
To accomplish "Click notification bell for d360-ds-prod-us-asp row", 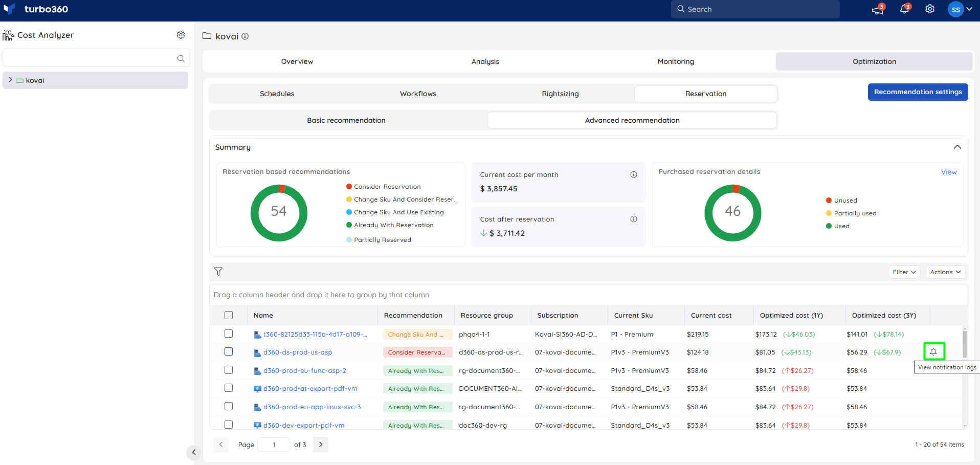I will click(x=933, y=352).
